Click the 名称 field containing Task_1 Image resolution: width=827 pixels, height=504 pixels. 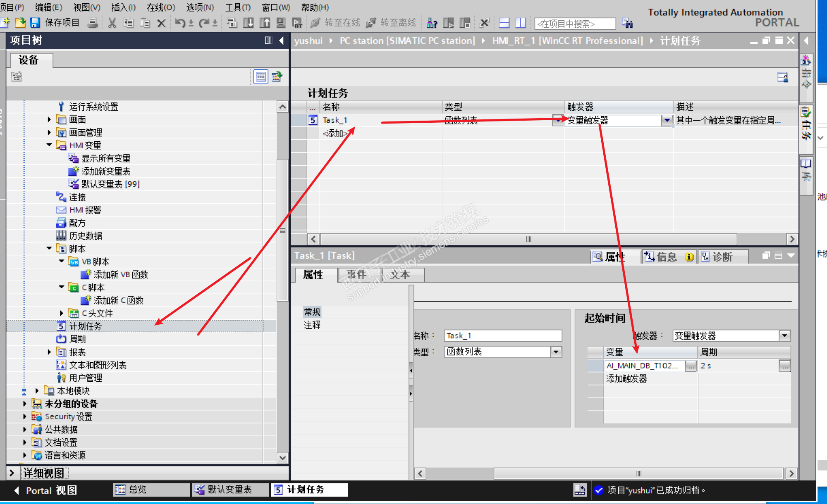coord(503,335)
